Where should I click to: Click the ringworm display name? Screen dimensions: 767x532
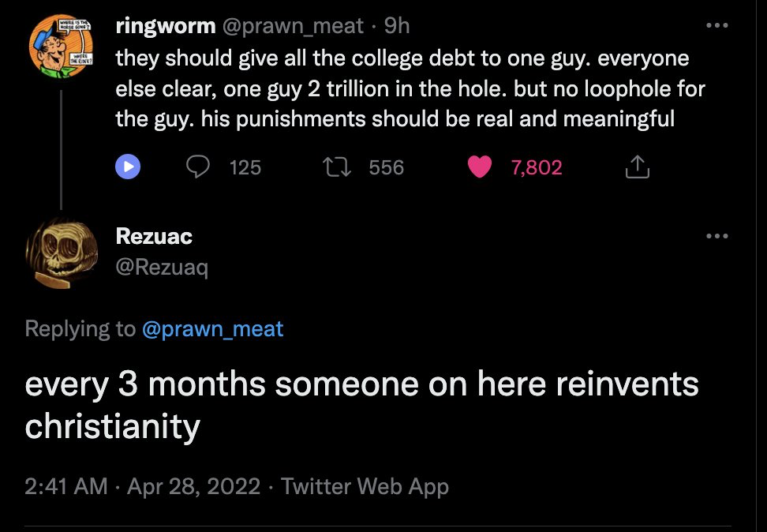point(165,26)
